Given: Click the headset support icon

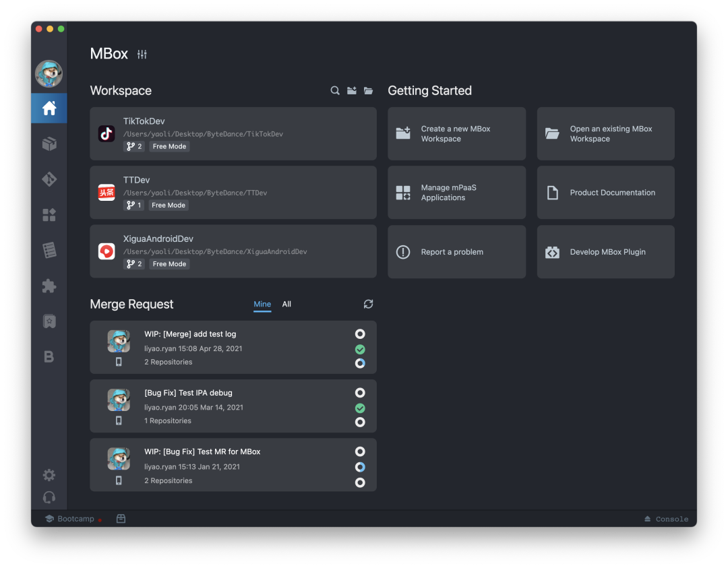Looking at the screenshot, I should 49,497.
